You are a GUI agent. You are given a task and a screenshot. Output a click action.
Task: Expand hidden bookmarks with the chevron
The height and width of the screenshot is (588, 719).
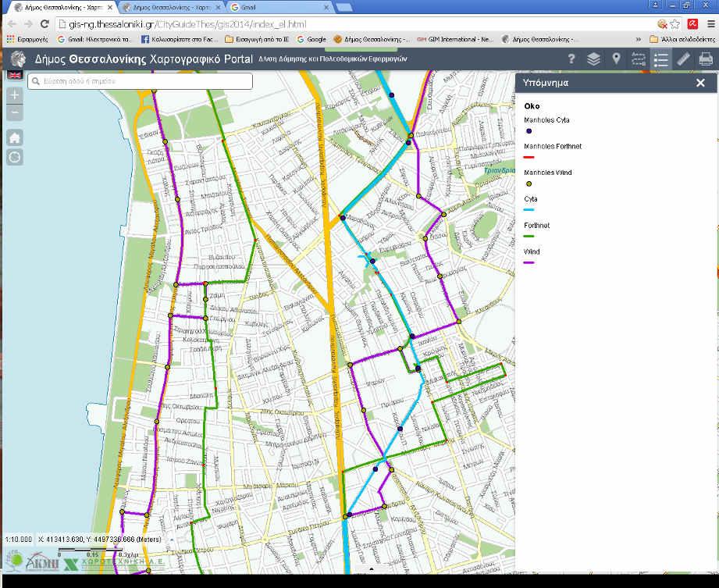(x=639, y=40)
